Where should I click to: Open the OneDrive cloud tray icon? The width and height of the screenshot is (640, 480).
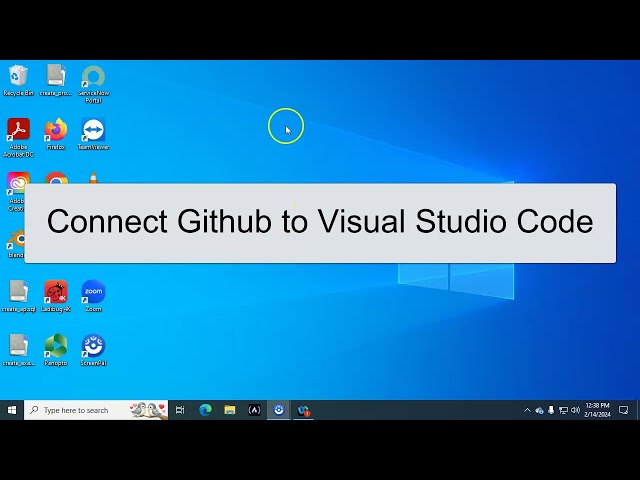tap(539, 410)
